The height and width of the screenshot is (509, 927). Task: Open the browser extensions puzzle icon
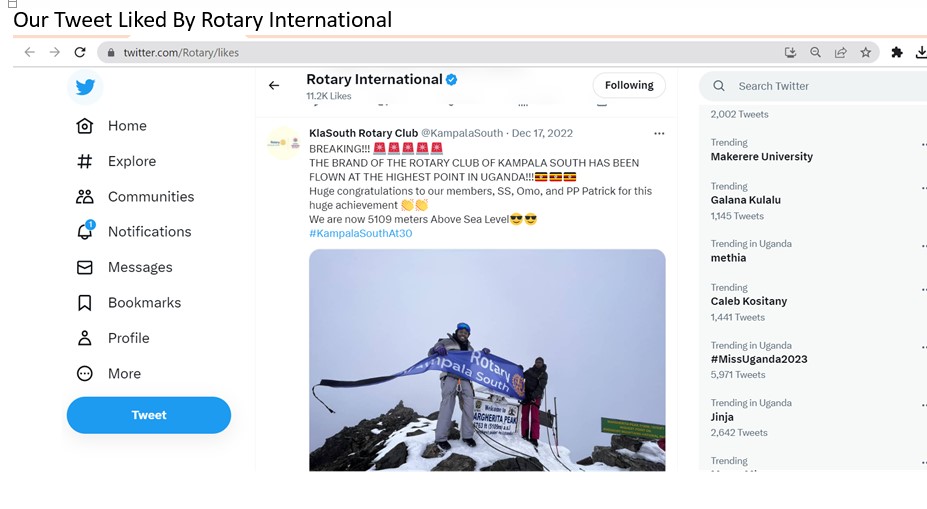[x=897, y=53]
